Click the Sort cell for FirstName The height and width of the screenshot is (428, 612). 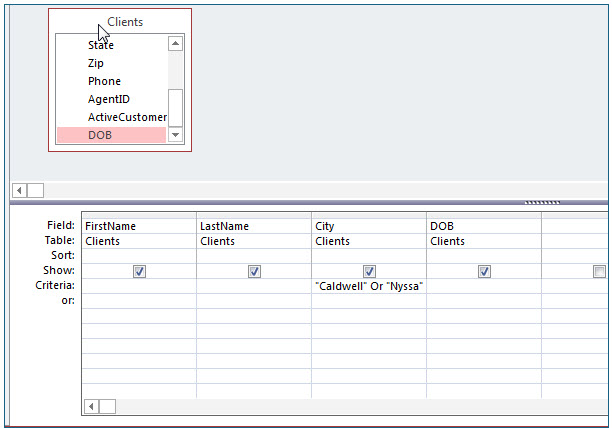tap(139, 256)
